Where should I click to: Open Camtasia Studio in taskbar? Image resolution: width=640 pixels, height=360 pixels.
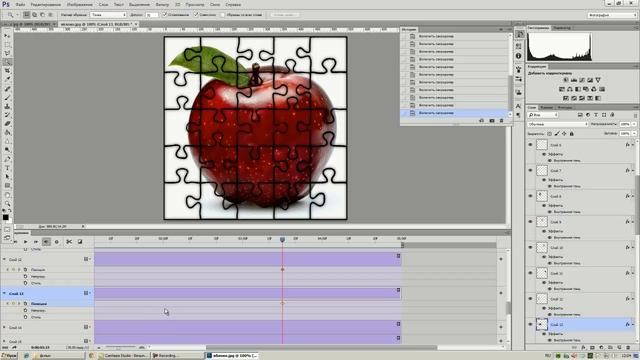coord(123,356)
